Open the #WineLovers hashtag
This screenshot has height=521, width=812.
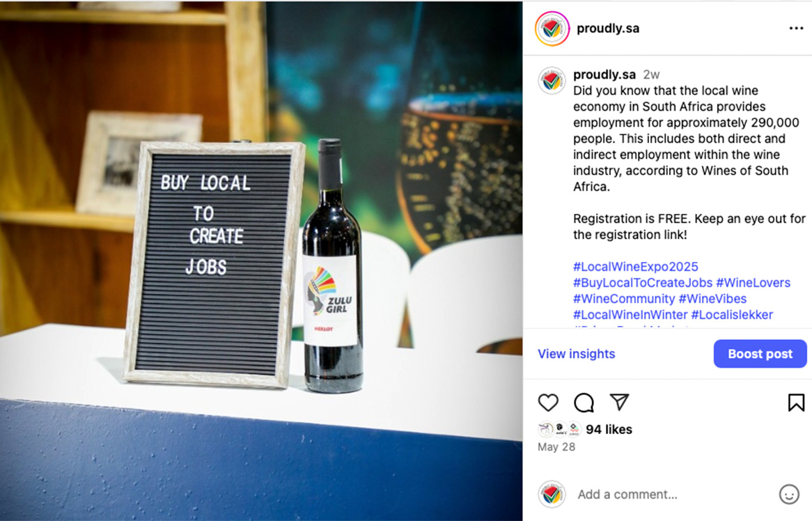(753, 283)
